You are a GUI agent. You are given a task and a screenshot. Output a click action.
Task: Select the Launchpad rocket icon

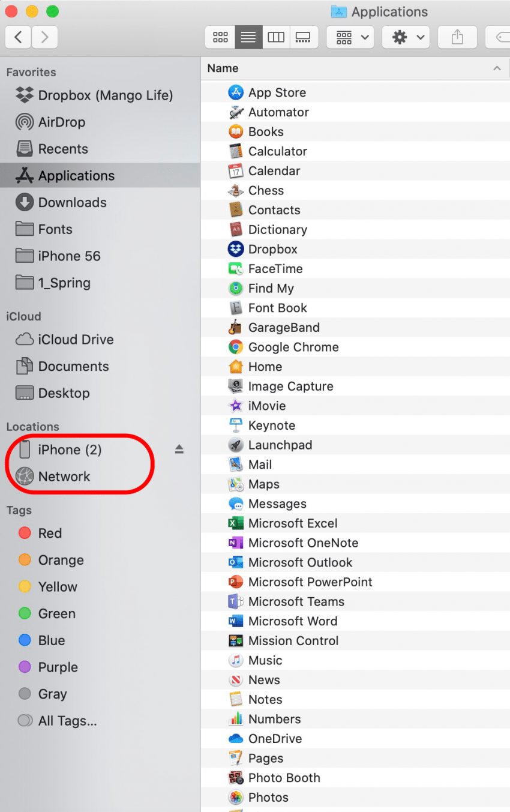[236, 445]
